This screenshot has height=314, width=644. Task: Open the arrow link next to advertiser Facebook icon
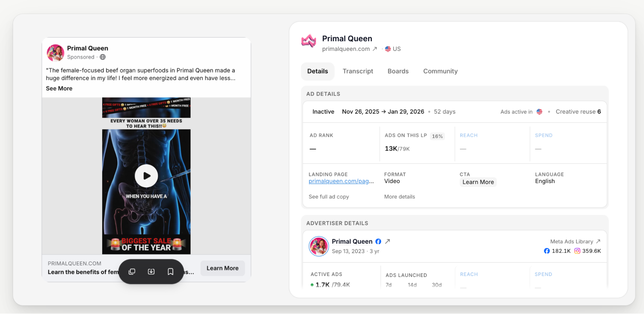coord(388,241)
